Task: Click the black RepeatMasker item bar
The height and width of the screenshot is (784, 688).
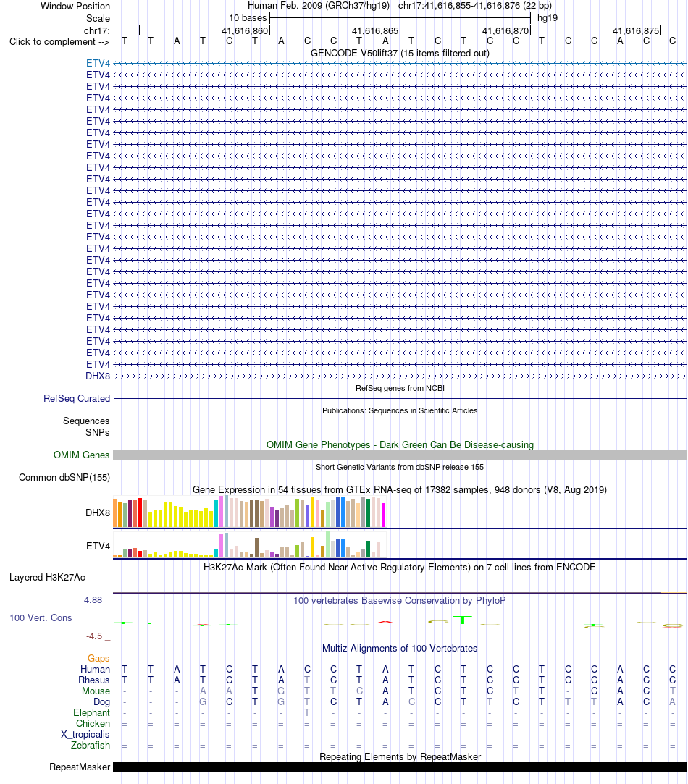Action: pos(400,767)
